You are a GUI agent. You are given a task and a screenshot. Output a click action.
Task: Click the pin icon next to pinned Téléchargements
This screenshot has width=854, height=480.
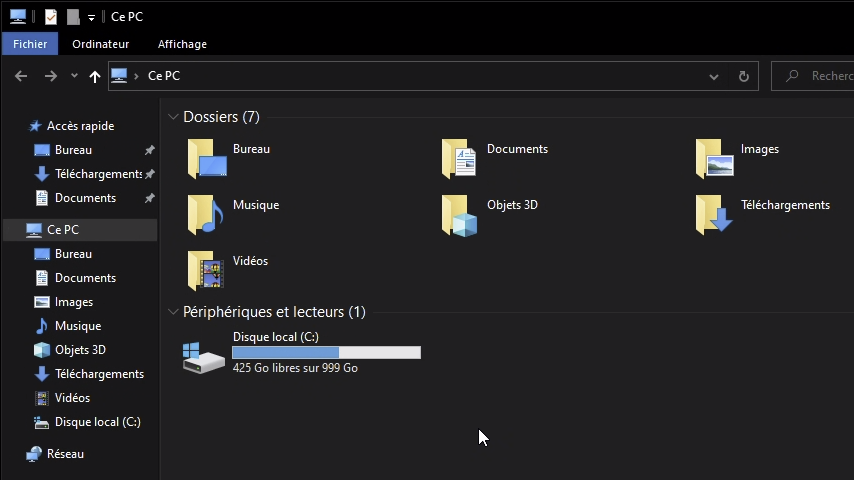[x=150, y=174]
